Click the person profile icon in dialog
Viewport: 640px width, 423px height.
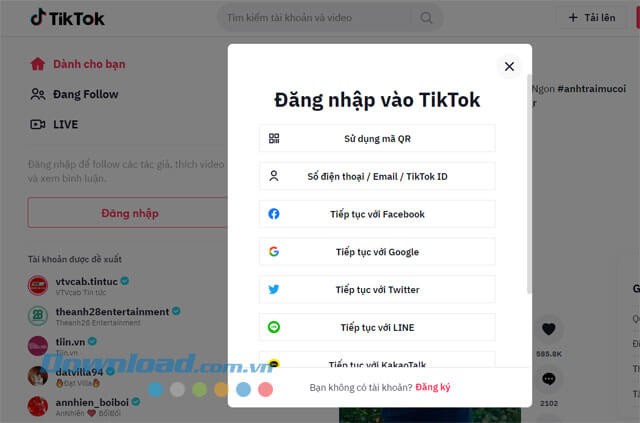pyautogui.click(x=274, y=176)
